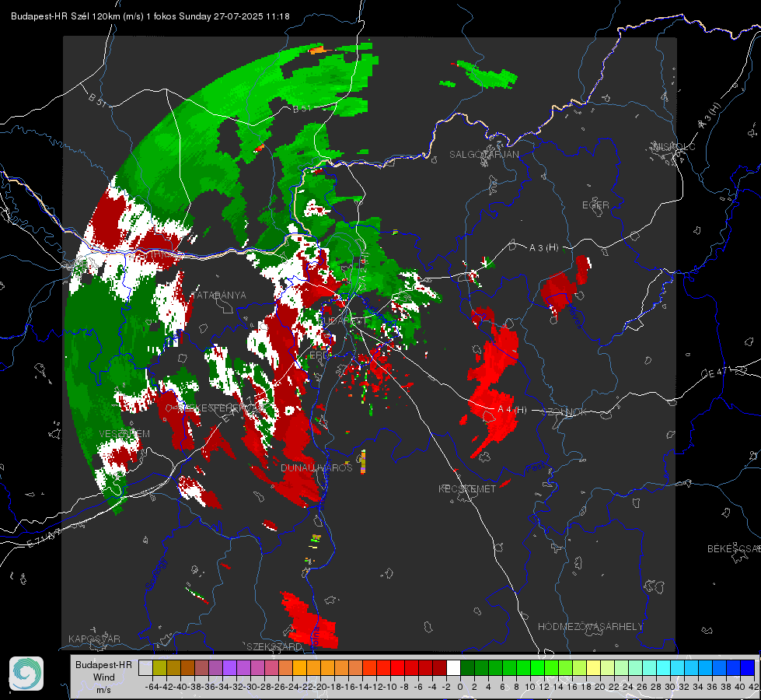Click the blue Tolna county label
The image size is (761, 700).
pyautogui.click(x=315, y=637)
